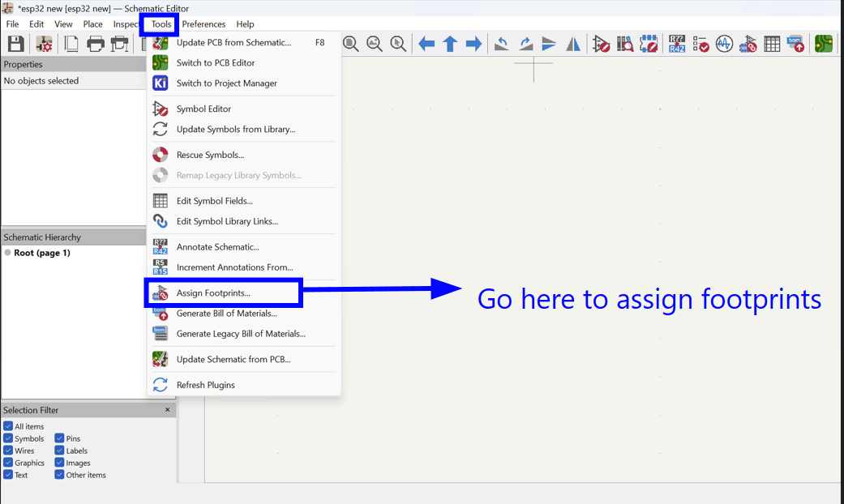Click the Generate BOM toolbar icon
Image resolution: width=844 pixels, height=504 pixels.
795,44
